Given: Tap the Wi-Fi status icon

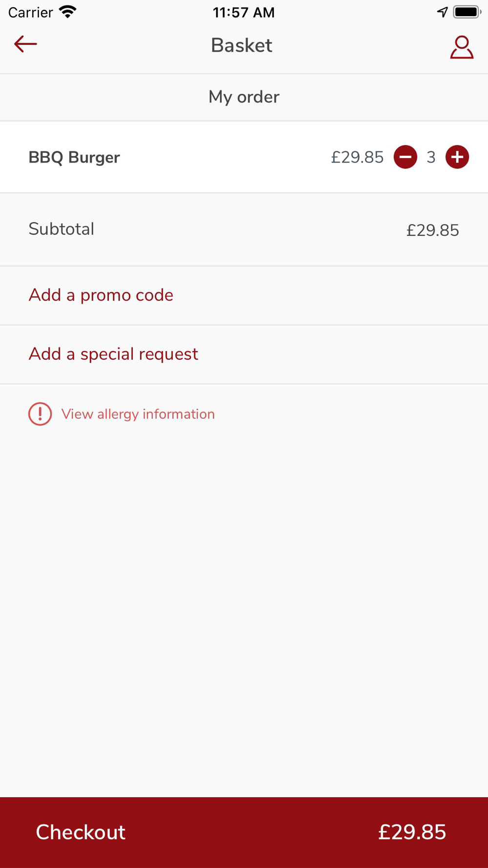Looking at the screenshot, I should [68, 12].
